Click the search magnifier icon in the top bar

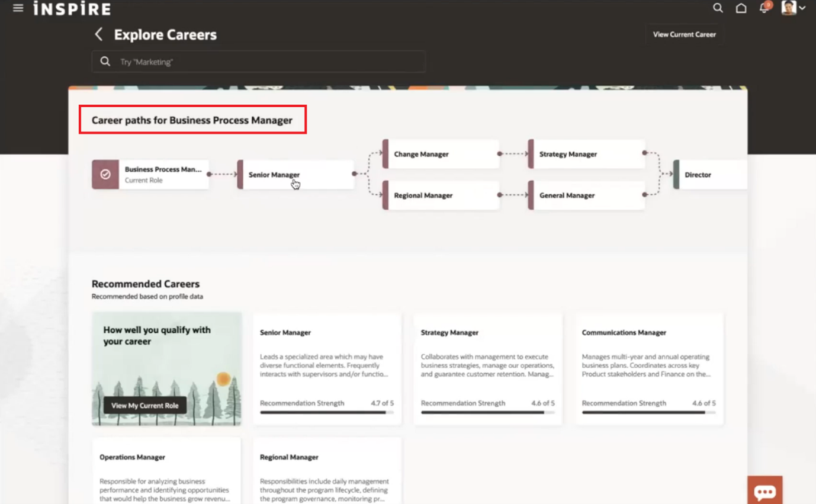point(717,8)
